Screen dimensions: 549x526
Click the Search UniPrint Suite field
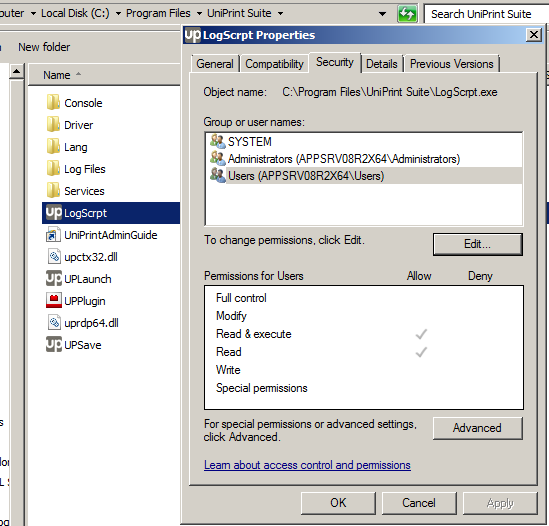tap(486, 14)
